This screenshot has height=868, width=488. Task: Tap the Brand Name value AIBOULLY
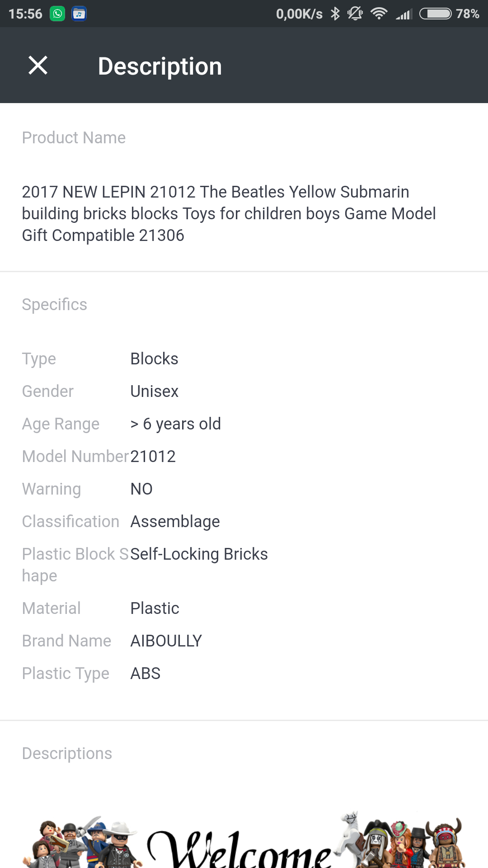coord(166,641)
